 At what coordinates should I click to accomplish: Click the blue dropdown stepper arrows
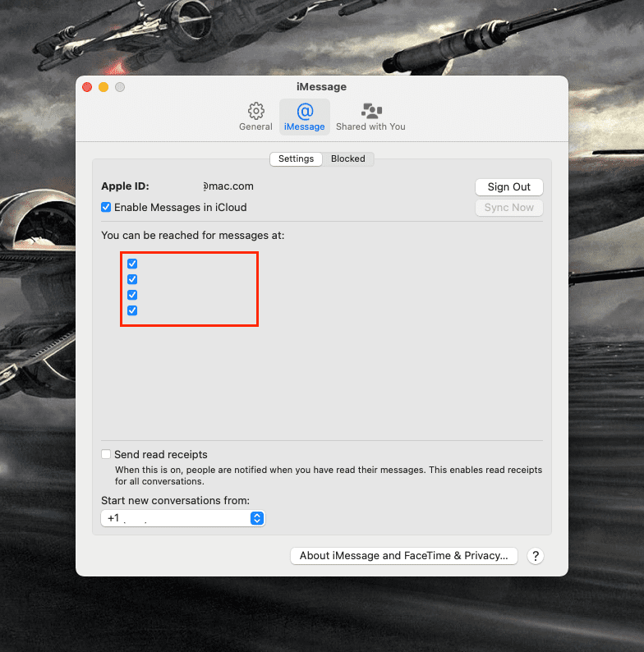pos(257,518)
